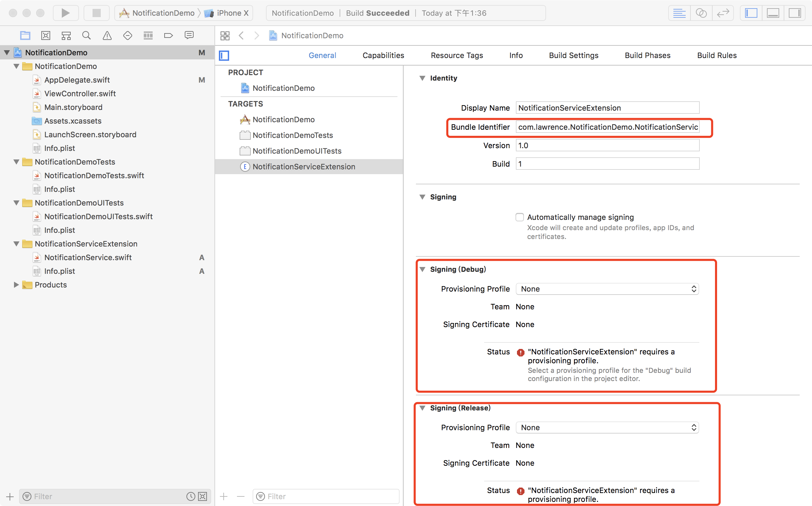Open the Issue navigator warning icon

(x=107, y=36)
